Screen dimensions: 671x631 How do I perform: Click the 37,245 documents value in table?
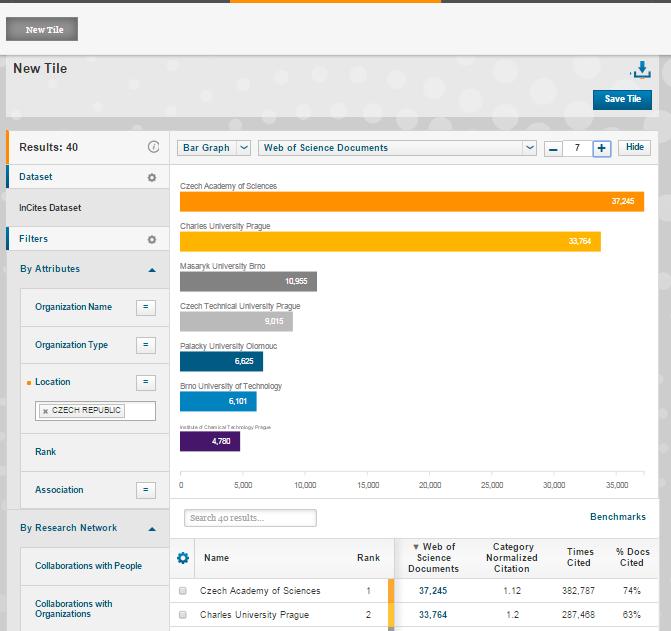pos(433,591)
